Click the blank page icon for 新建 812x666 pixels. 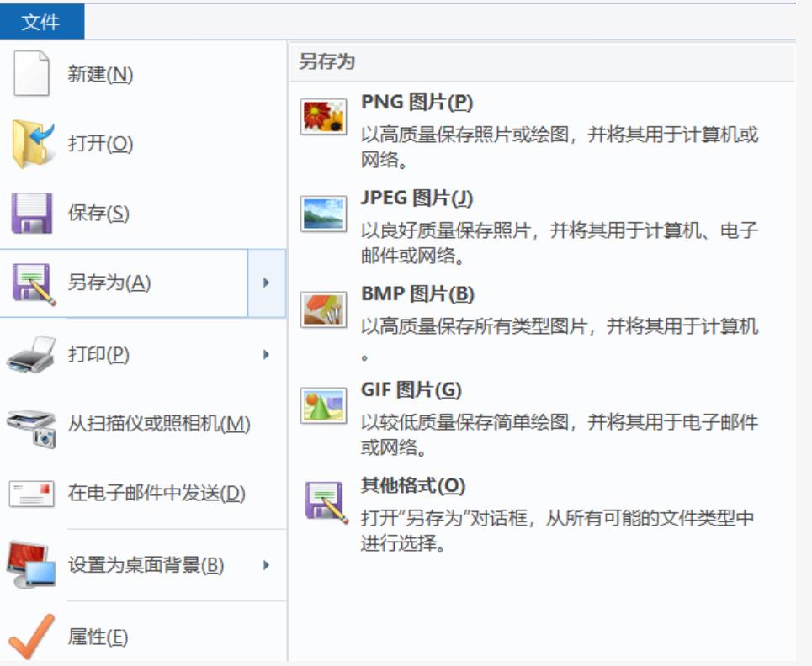point(32,74)
